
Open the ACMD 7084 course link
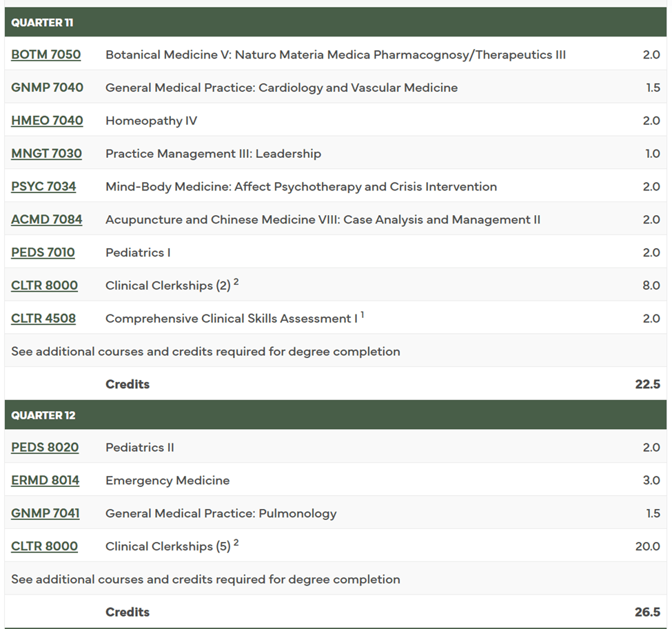pyautogui.click(x=47, y=219)
